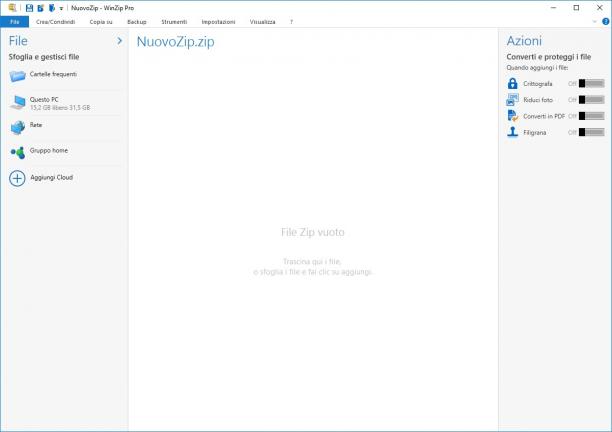Open the Backup tab
The image size is (612, 432).
click(137, 22)
